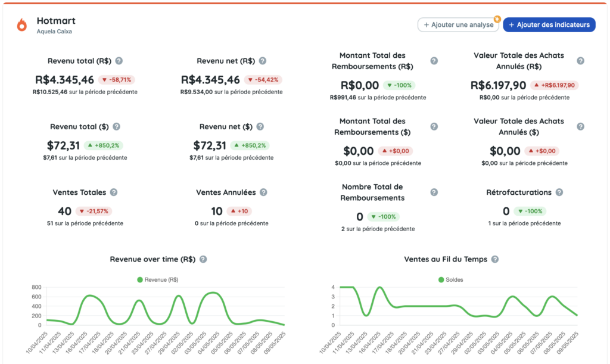Click help icon for Valeur Totale des Achats Annulés (R$)
610x364 pixels.
(x=580, y=61)
